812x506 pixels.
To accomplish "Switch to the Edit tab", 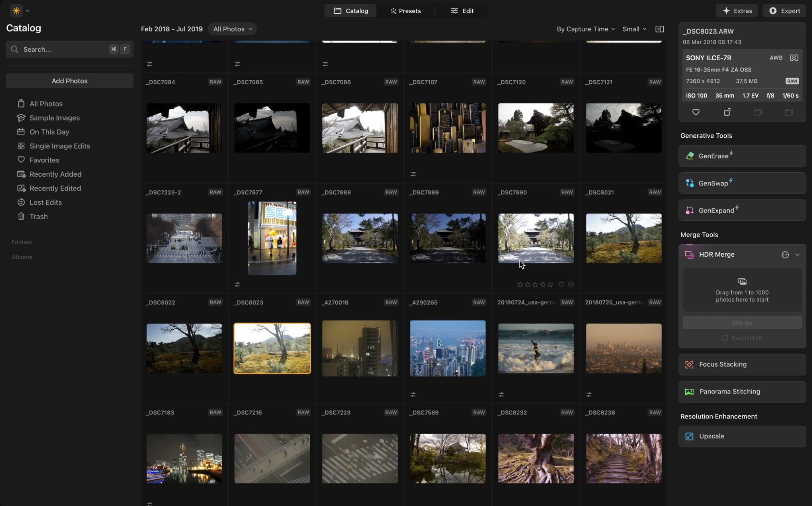I will pyautogui.click(x=462, y=11).
